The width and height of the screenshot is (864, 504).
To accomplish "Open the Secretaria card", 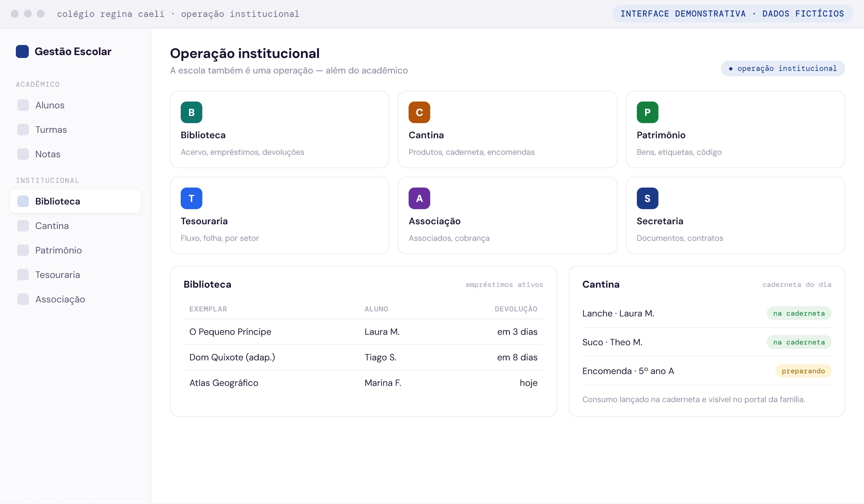I will (735, 215).
